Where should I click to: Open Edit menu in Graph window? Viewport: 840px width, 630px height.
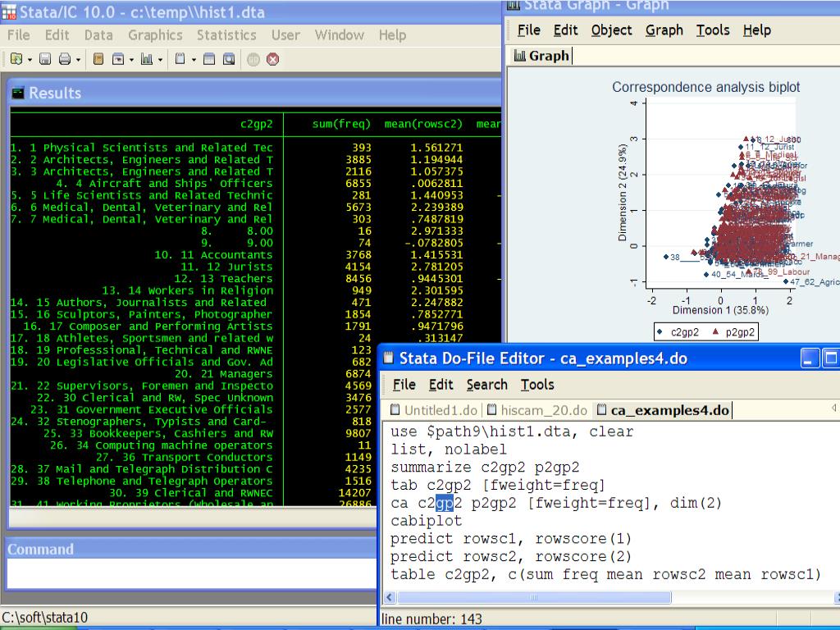[x=565, y=30]
